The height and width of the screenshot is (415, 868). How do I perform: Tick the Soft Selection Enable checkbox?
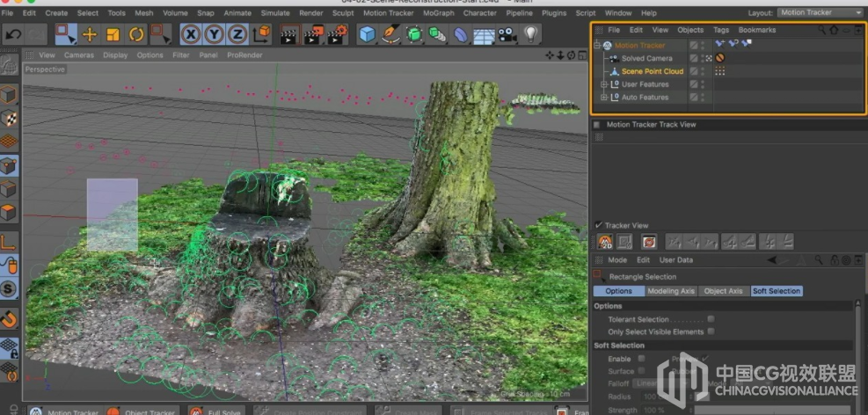click(x=641, y=359)
